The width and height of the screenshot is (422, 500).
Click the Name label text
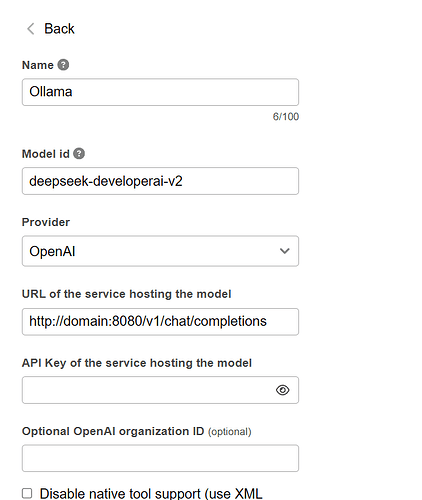pyautogui.click(x=38, y=65)
